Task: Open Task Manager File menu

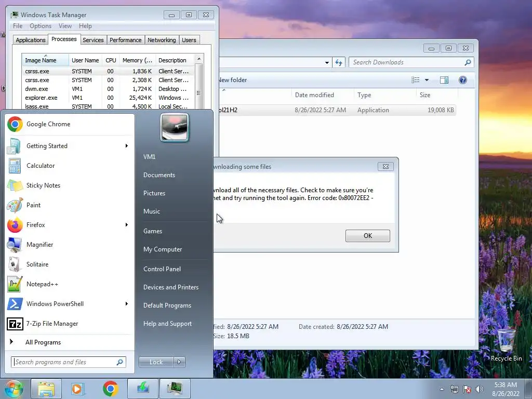Action: [18, 26]
